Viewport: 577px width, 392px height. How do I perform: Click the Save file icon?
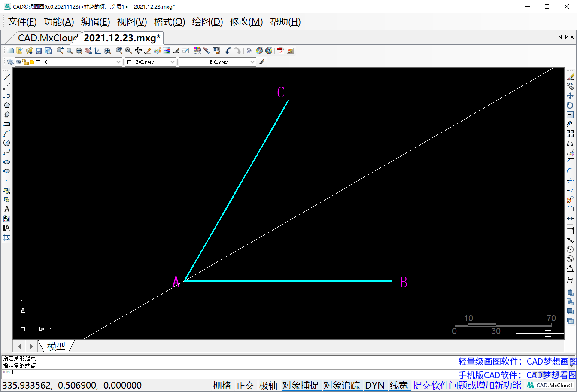click(39, 51)
